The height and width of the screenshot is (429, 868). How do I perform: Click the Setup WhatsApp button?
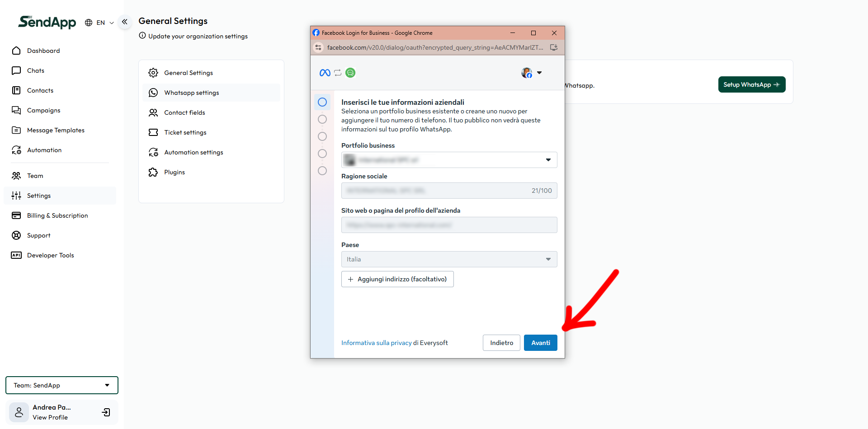[752, 84]
